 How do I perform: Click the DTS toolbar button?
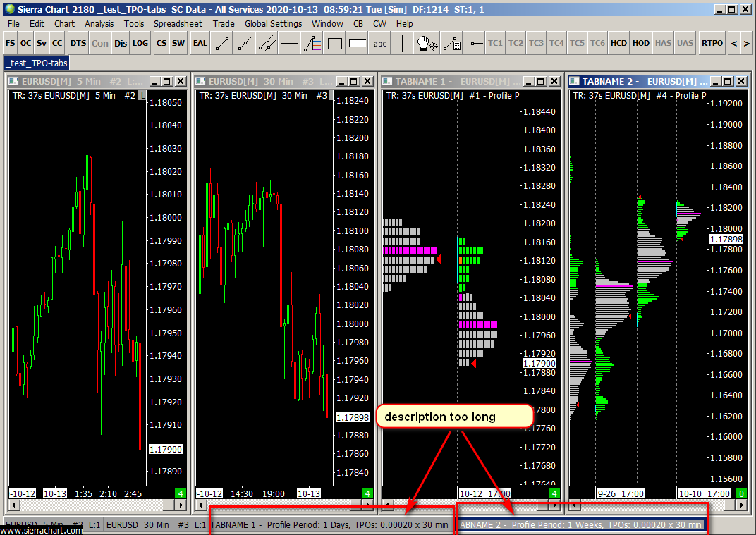(78, 43)
